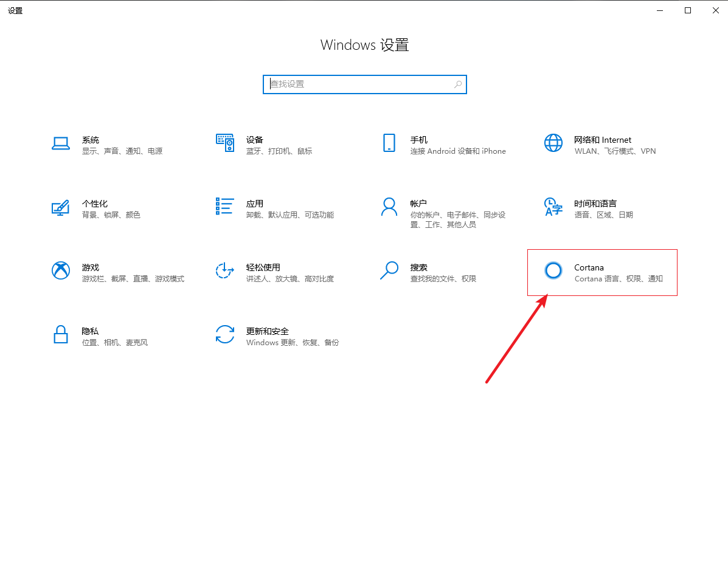Click the 帐户 person icon

pyautogui.click(x=389, y=207)
